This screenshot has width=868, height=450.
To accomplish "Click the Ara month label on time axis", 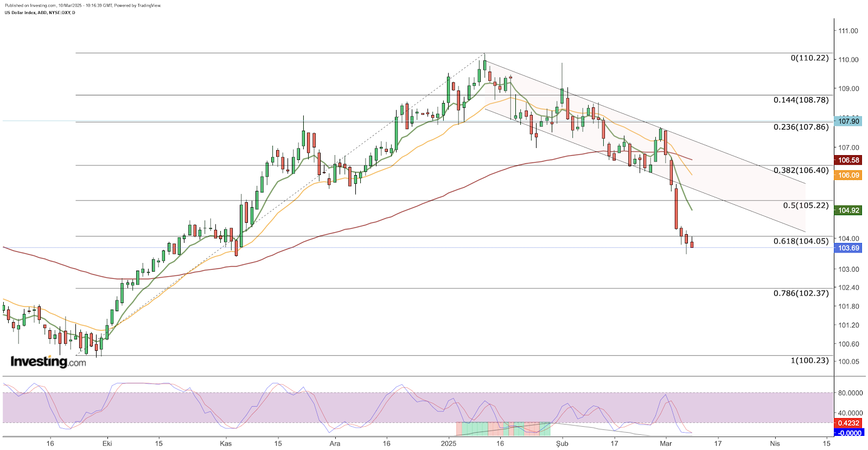I will click(335, 443).
